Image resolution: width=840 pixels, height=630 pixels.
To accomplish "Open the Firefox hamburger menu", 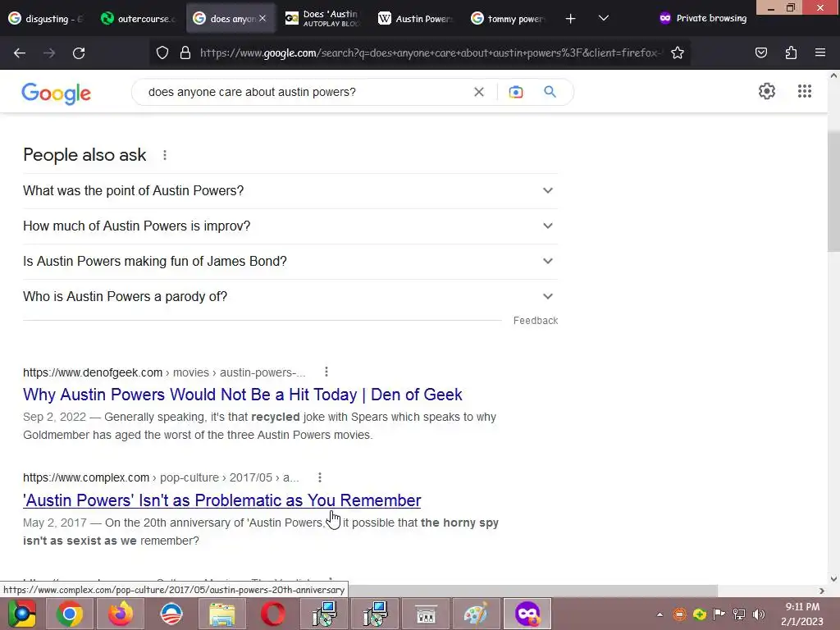I will [x=820, y=52].
